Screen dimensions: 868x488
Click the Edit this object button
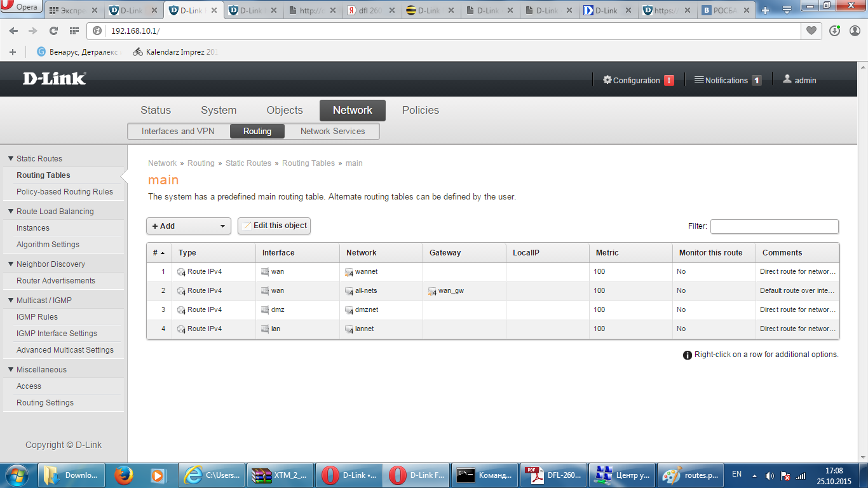(274, 226)
